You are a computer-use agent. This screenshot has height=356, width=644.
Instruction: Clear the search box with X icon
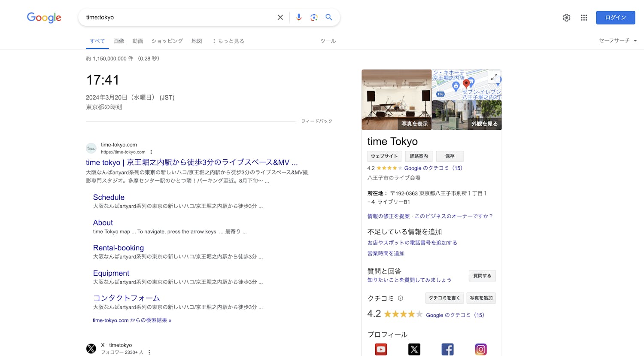(x=280, y=17)
